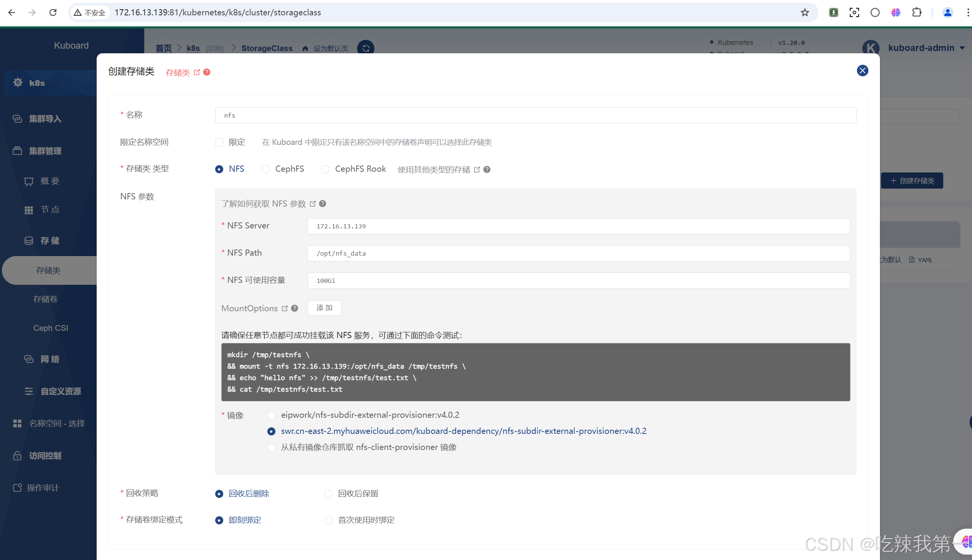The width and height of the screenshot is (972, 560).
Task: Select 首次使用时绑定 binding mode
Action: (x=328, y=521)
